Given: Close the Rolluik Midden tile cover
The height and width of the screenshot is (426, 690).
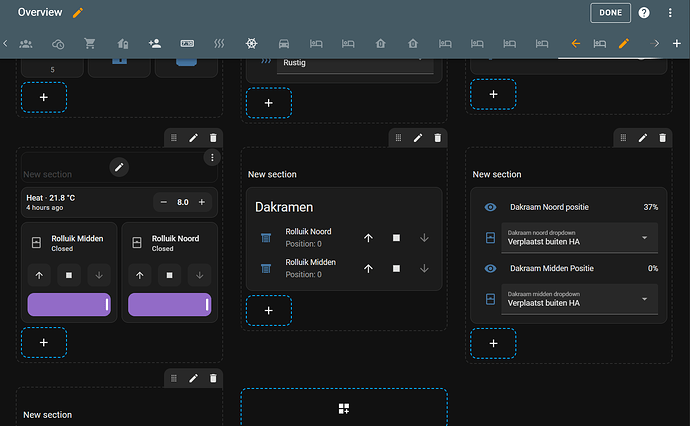Looking at the screenshot, I should (x=99, y=275).
